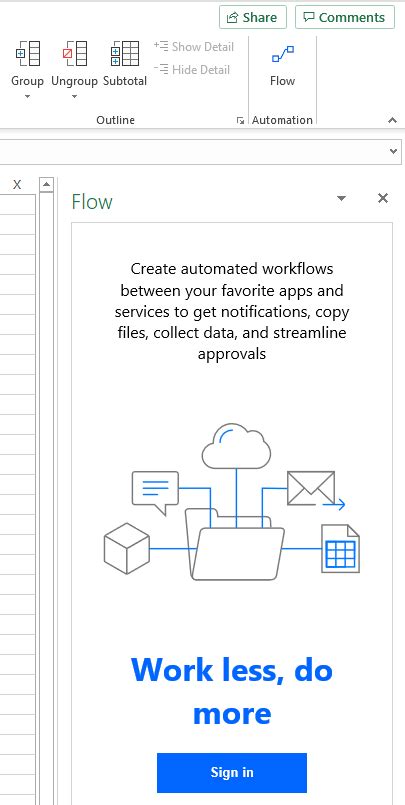Select column X header

[17, 185]
